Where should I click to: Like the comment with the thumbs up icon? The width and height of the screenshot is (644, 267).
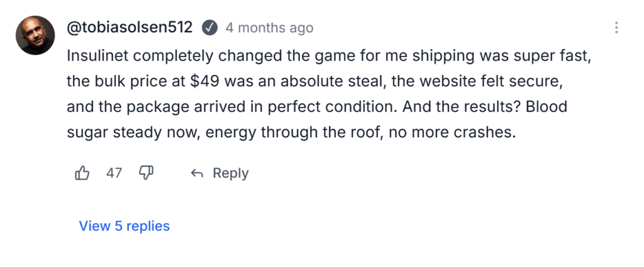point(82,173)
